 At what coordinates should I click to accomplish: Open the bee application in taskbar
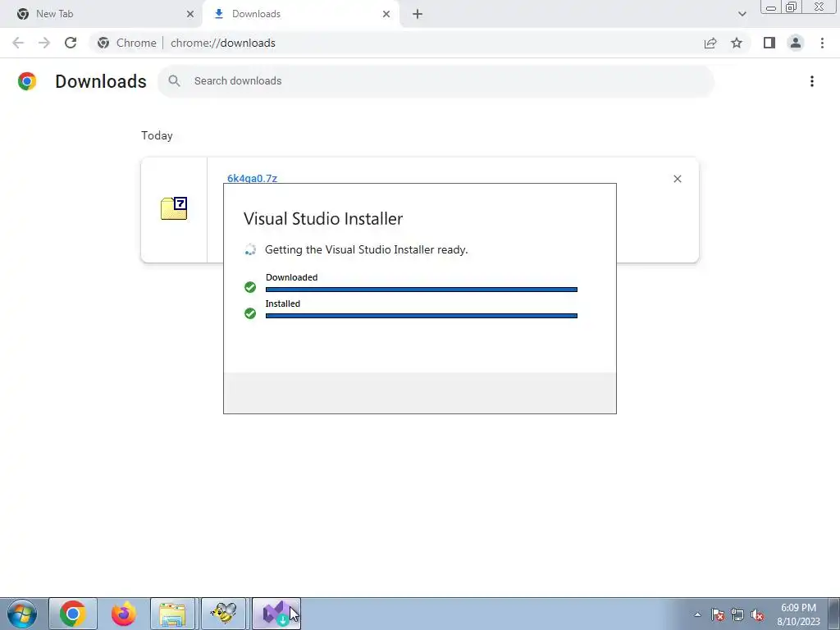[223, 614]
